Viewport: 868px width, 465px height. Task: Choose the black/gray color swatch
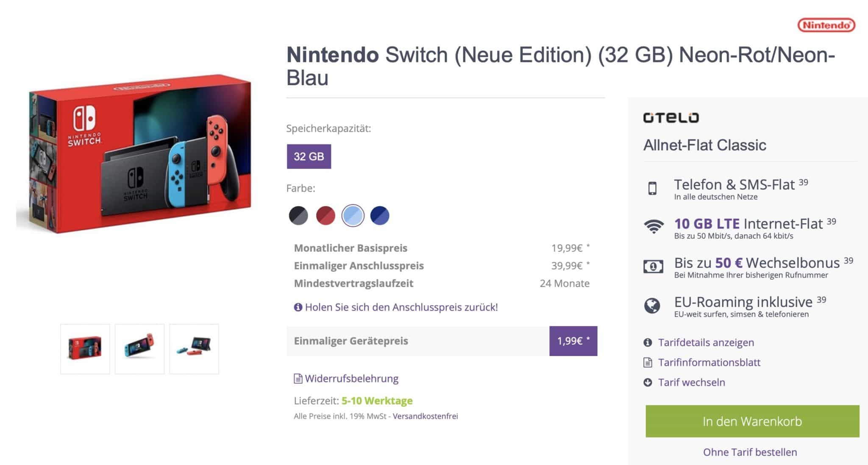(x=298, y=215)
